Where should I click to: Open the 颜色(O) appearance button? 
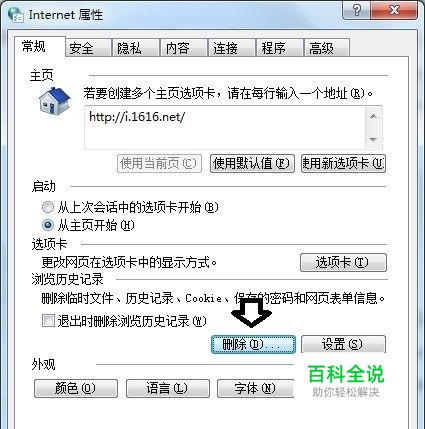[76, 388]
